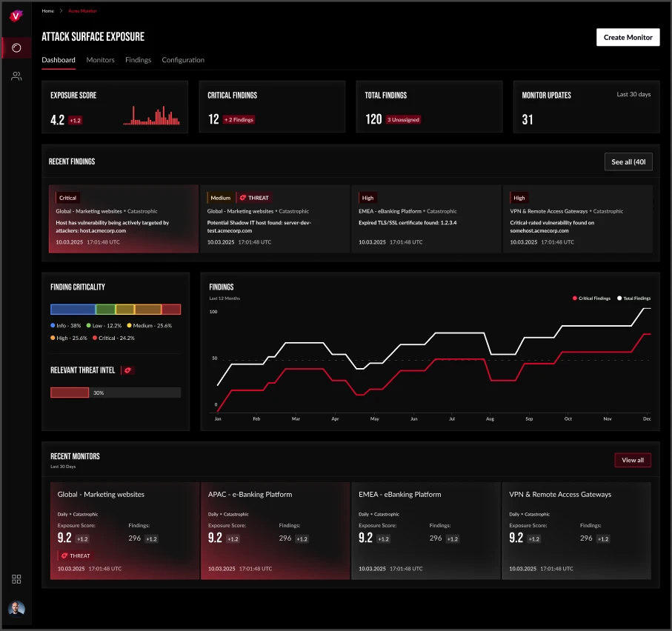Screen dimensions: 672x631
Task: Select the radar monitor icon in the sidebar
Action: tap(16, 47)
